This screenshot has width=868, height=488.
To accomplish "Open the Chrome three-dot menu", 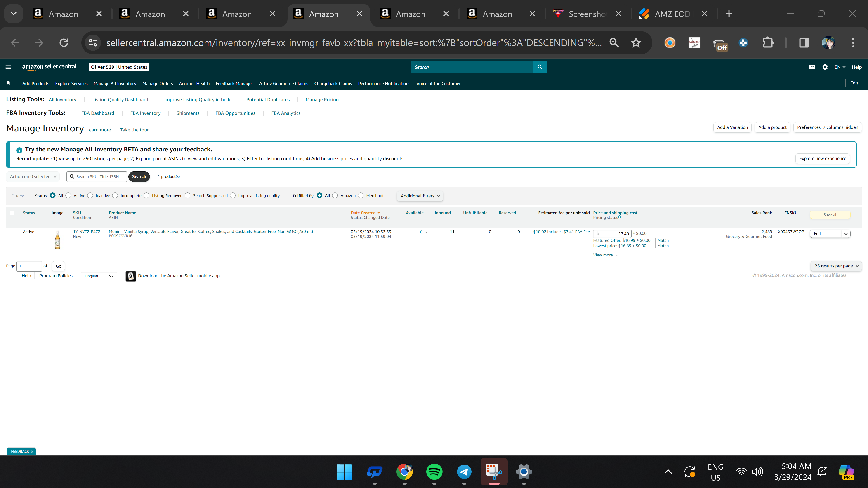I will pos(853,43).
